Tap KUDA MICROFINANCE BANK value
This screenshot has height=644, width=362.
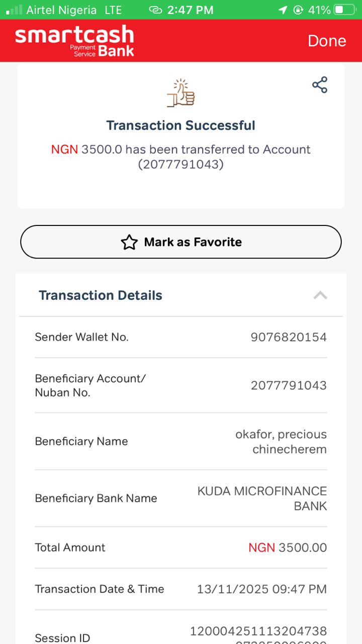pyautogui.click(x=262, y=498)
